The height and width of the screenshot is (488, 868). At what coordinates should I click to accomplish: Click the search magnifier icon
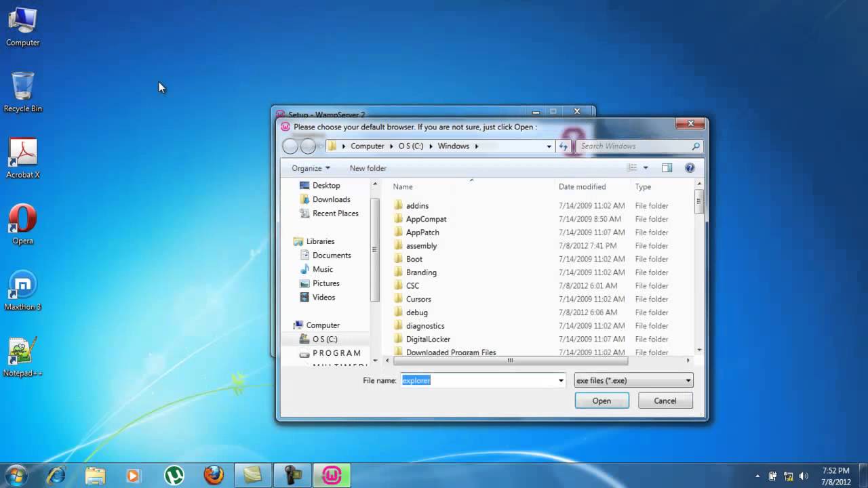click(696, 146)
